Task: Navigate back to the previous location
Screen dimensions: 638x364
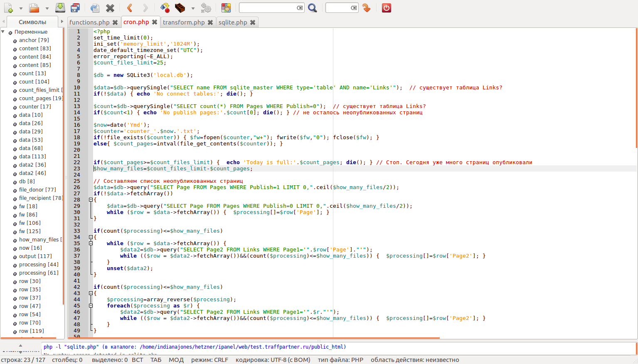Action: click(x=130, y=8)
